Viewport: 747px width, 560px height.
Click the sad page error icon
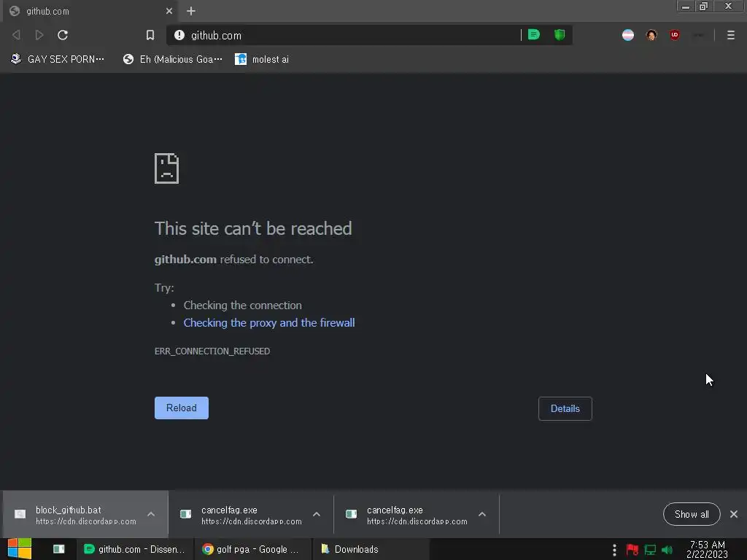(x=167, y=168)
